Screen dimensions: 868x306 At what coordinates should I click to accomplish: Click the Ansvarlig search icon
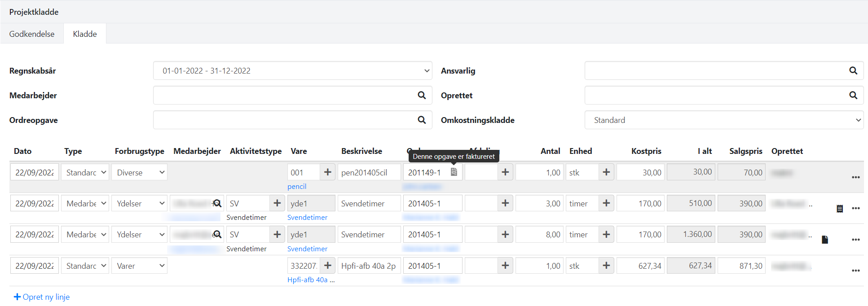(x=853, y=70)
